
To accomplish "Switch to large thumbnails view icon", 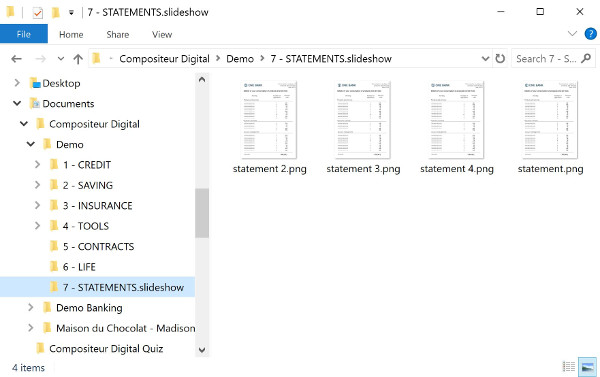I will point(587,367).
